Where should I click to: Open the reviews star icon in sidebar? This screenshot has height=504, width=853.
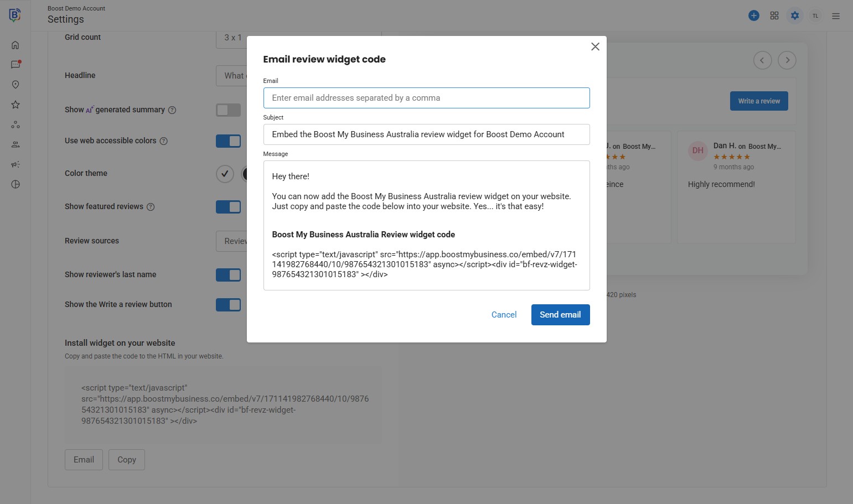15,105
